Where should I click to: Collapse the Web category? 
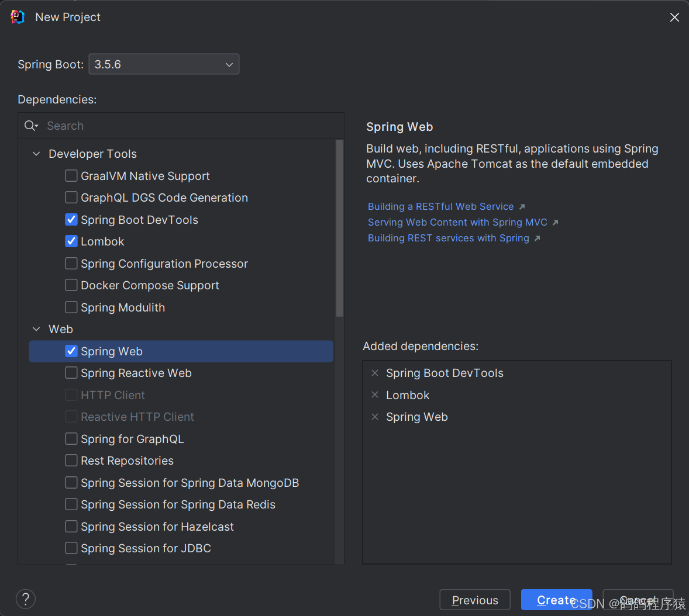[x=36, y=329]
